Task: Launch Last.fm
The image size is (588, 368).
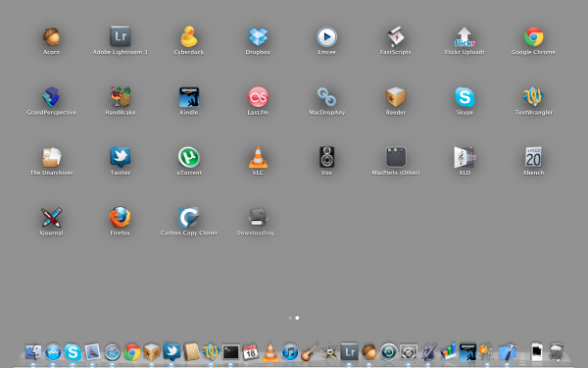Action: click(258, 97)
